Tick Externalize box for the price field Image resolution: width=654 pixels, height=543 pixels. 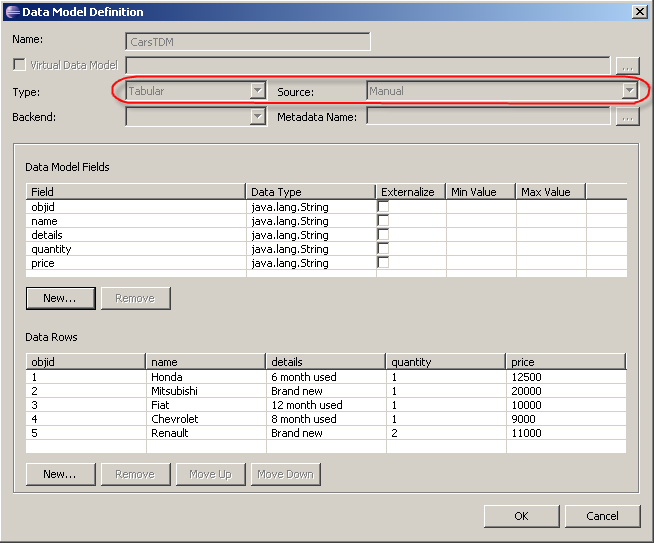[x=383, y=263]
